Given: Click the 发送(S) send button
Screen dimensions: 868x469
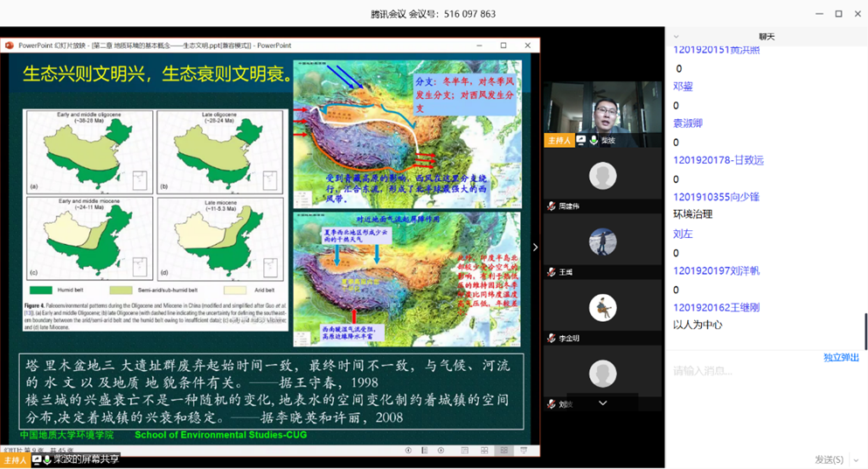Looking at the screenshot, I should [828, 459].
